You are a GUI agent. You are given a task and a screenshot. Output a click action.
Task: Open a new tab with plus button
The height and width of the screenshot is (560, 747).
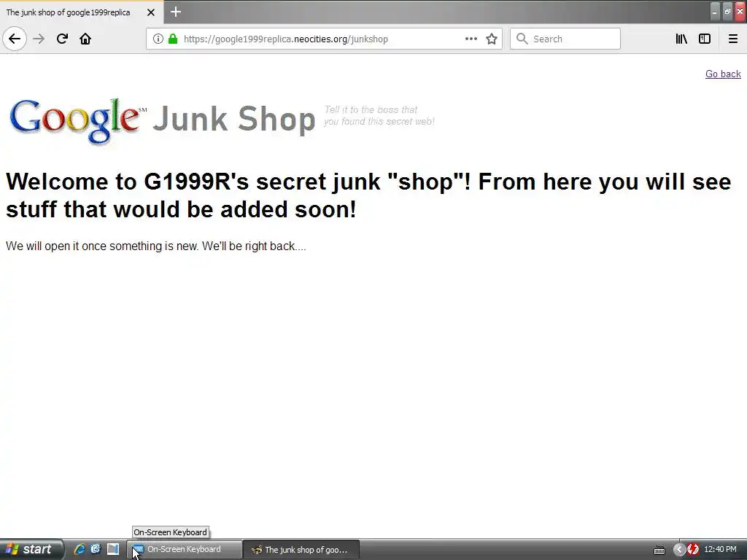(x=175, y=12)
